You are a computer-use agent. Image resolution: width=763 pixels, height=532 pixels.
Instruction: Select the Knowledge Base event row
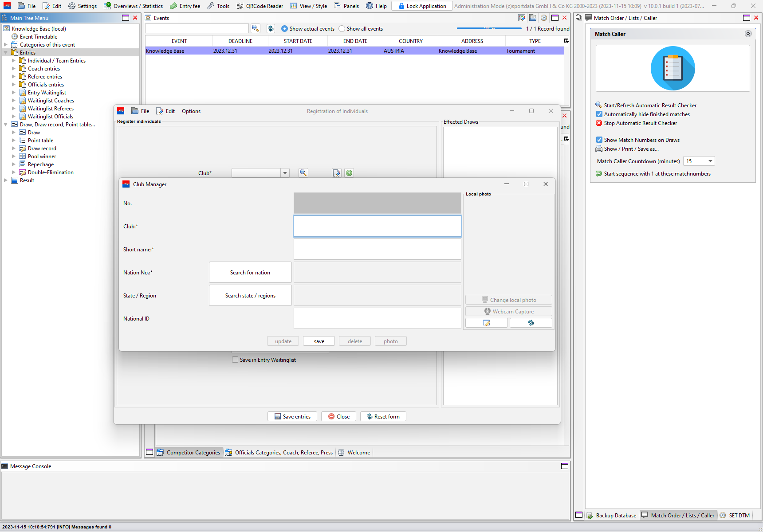click(354, 51)
